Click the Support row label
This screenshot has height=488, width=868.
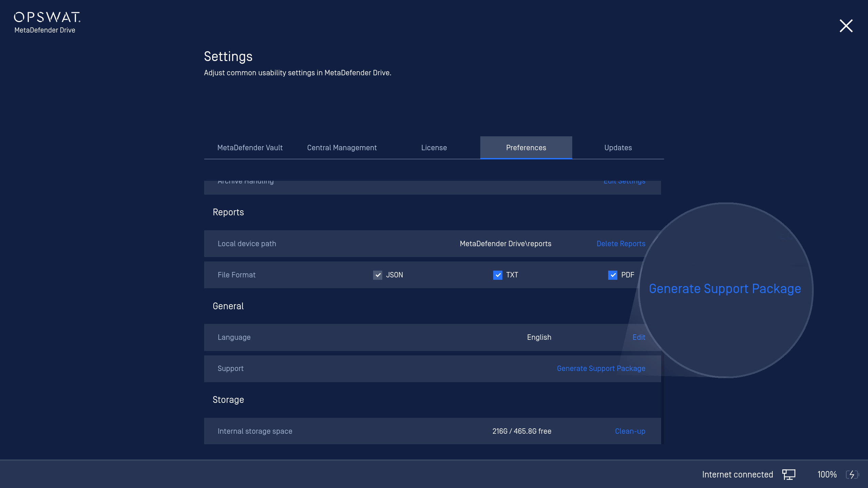231,369
